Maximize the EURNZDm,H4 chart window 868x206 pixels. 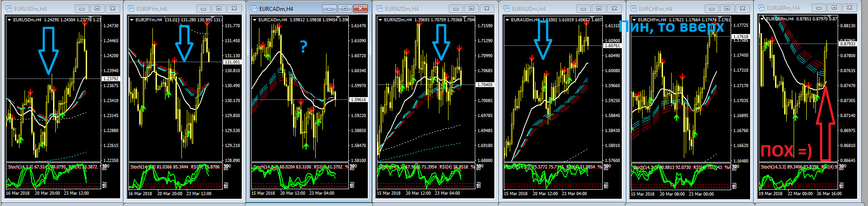(472, 9)
